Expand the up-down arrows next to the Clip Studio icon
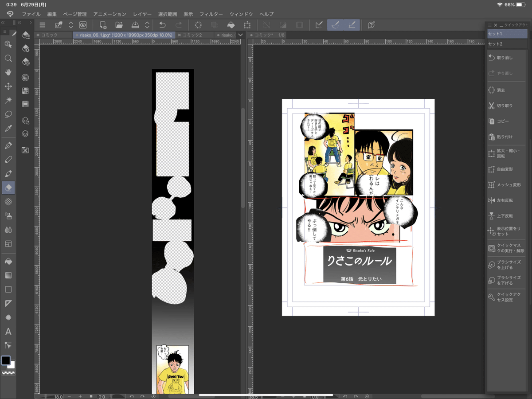This screenshot has height=399, width=532. click(70, 25)
